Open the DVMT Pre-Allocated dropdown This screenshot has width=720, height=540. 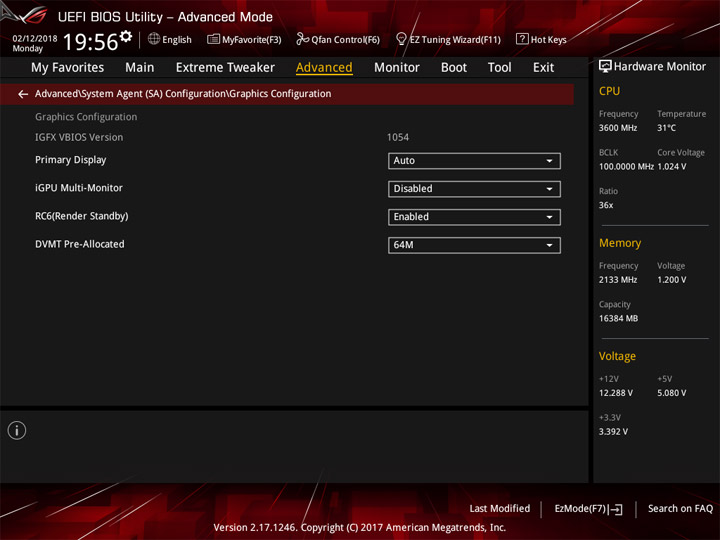tap(474, 245)
